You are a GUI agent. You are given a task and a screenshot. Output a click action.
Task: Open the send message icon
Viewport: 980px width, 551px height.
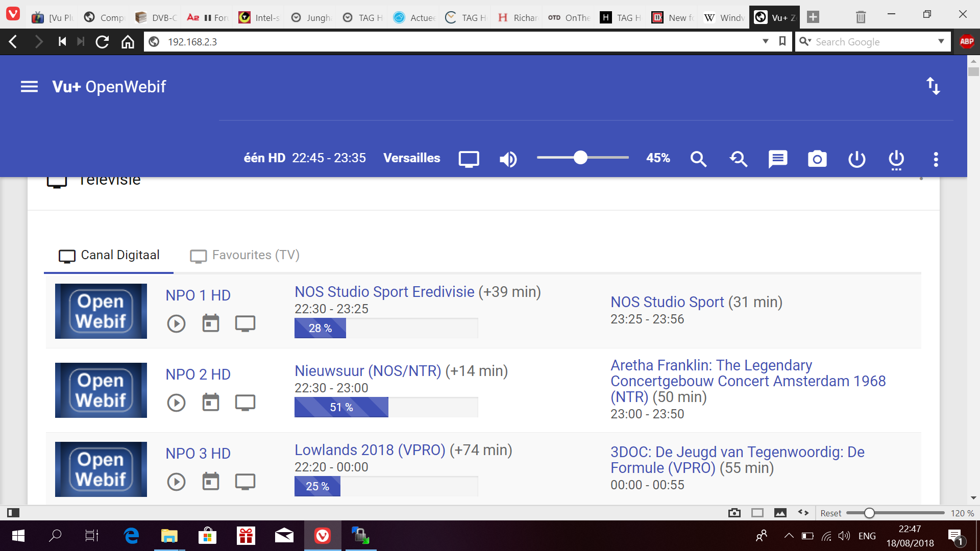point(777,159)
